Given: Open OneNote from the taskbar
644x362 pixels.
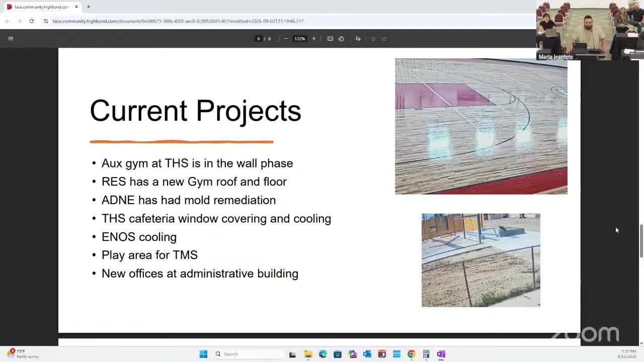Looking at the screenshot, I should point(441,354).
